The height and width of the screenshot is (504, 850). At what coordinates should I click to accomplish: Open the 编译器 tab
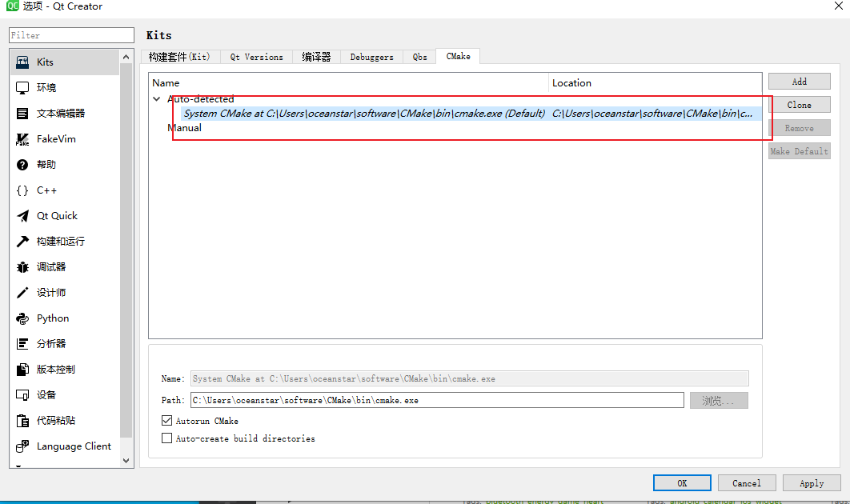pos(317,57)
